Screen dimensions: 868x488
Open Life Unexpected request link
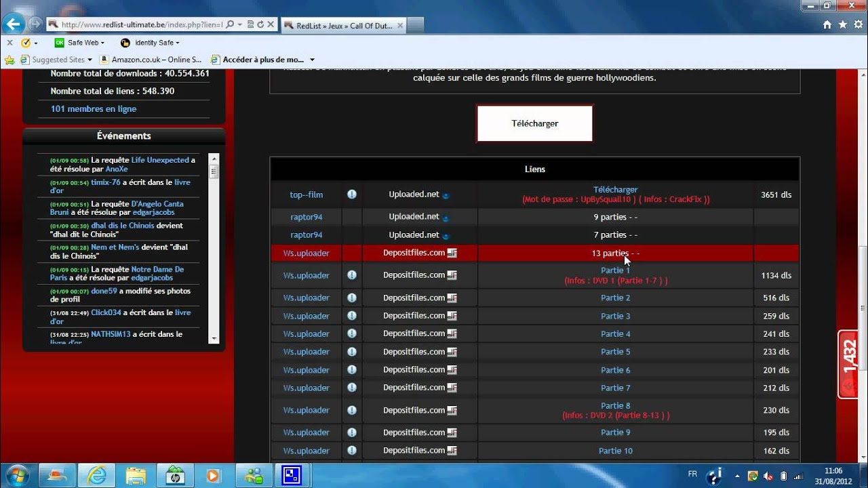[x=160, y=161]
